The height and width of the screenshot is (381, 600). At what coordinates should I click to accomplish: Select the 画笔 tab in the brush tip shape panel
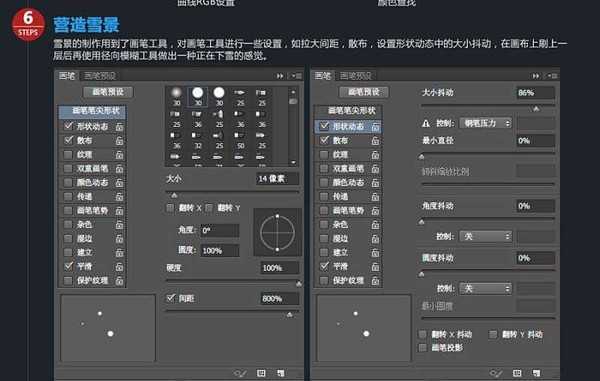pos(67,76)
